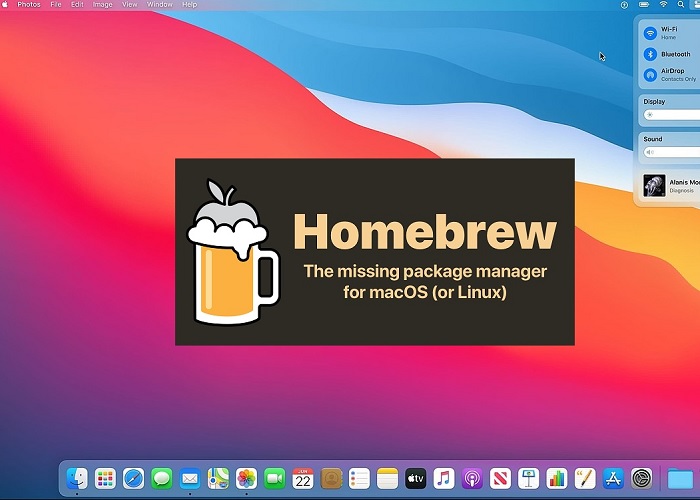700x500 pixels.
Task: Open Pages pen icon in Dock
Action: [x=585, y=479]
